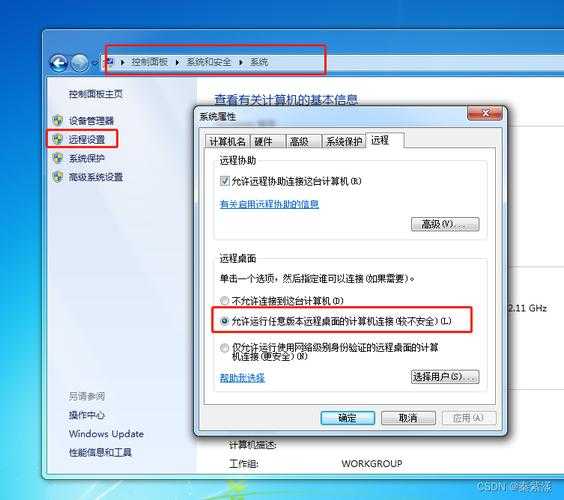Click the forward navigation arrow button
564x500 pixels.
pos(80,63)
